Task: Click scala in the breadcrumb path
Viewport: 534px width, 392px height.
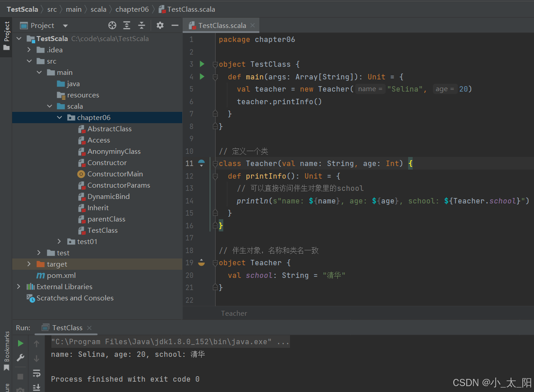Action: coord(98,9)
